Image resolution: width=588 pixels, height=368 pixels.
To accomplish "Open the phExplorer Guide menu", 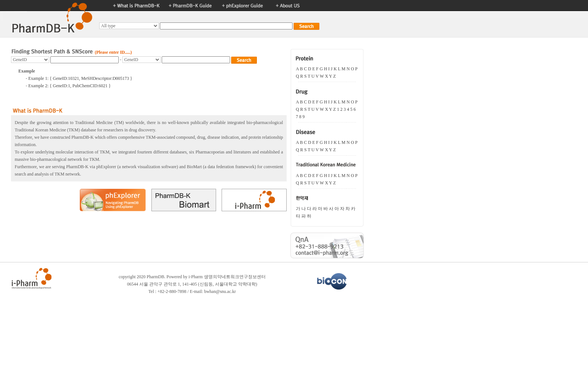I will click(243, 6).
